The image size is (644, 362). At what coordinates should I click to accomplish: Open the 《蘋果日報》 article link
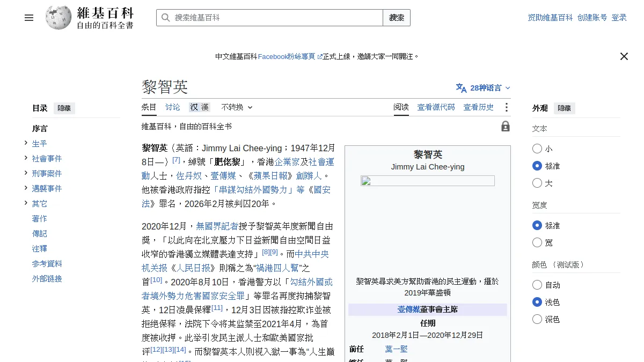click(x=269, y=176)
